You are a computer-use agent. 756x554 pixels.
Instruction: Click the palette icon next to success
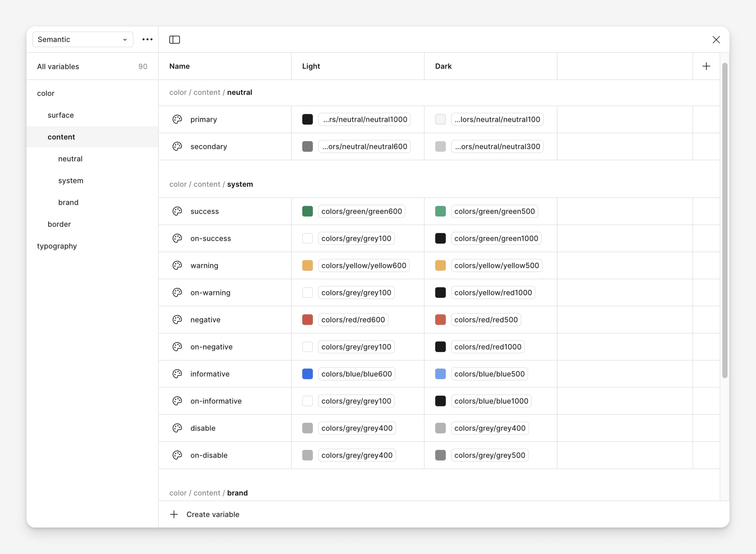[x=177, y=211]
